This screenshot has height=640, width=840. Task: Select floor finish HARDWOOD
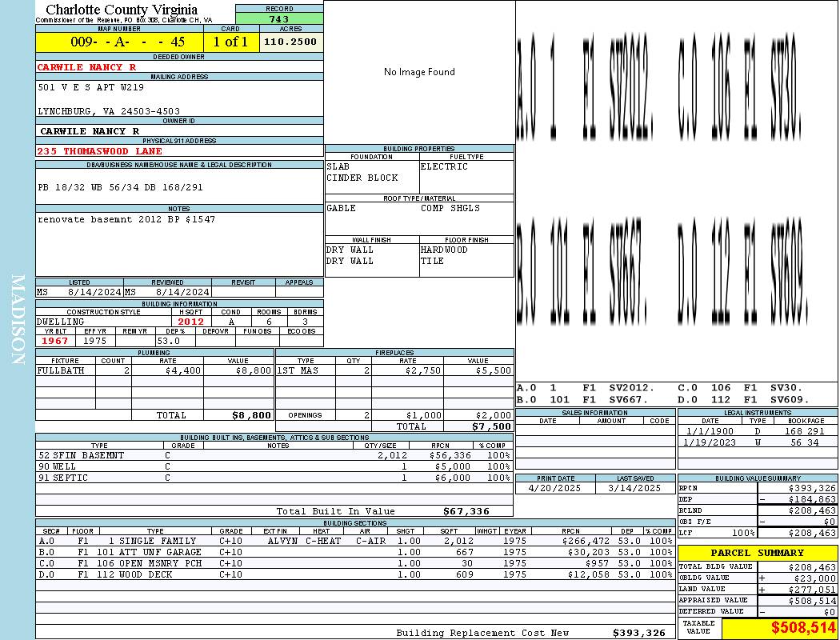pos(444,250)
